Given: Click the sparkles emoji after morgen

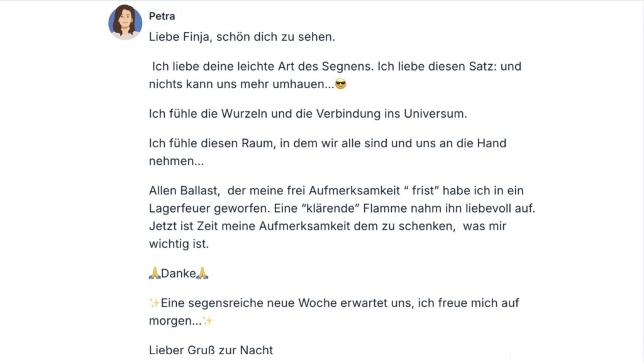Looking at the screenshot, I should point(208,321).
